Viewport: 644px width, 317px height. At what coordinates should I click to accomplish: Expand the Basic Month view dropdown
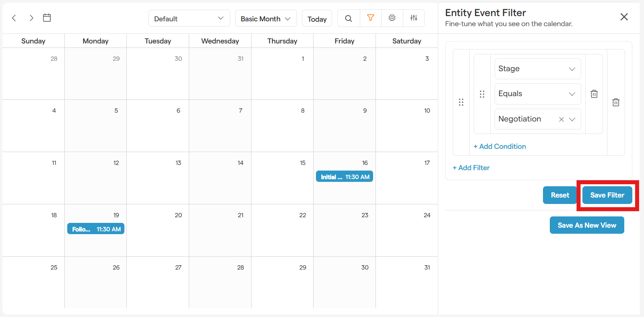(266, 19)
